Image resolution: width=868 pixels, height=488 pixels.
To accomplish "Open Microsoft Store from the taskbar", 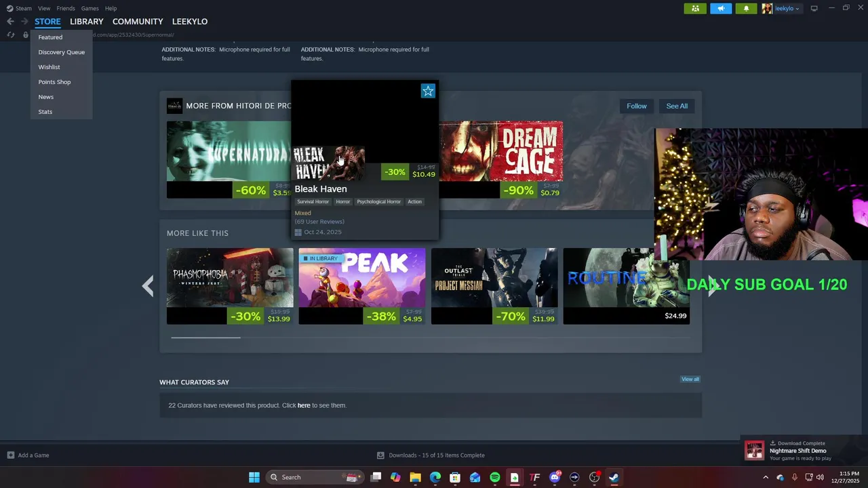I will [455, 477].
